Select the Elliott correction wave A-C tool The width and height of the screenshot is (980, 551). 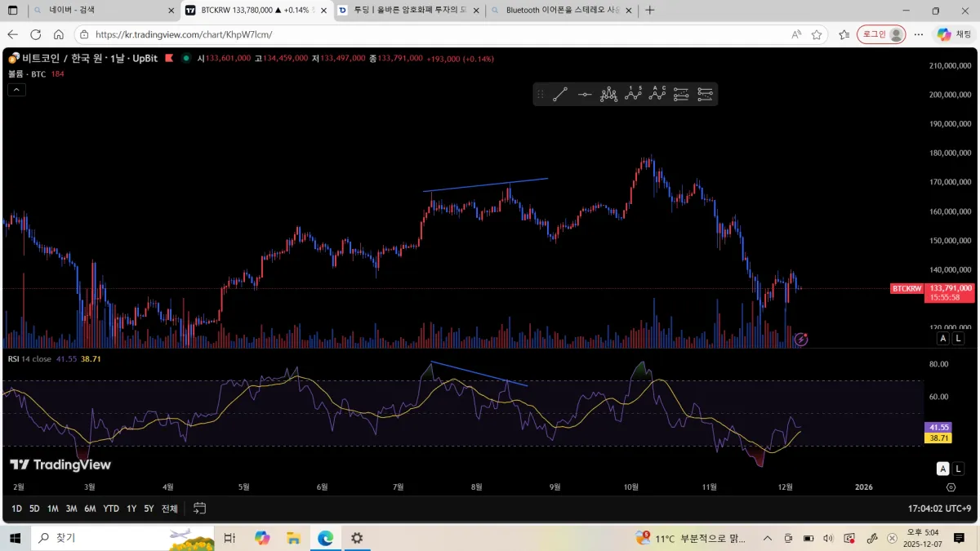click(657, 95)
